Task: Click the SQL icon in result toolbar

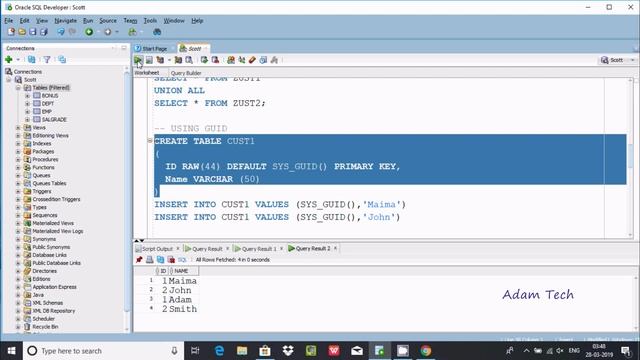Action: tap(182, 260)
